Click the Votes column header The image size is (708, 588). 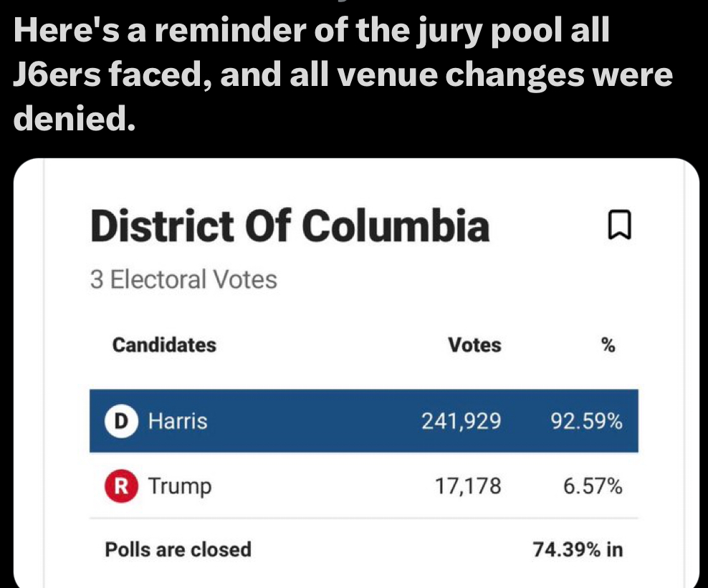[x=474, y=344]
